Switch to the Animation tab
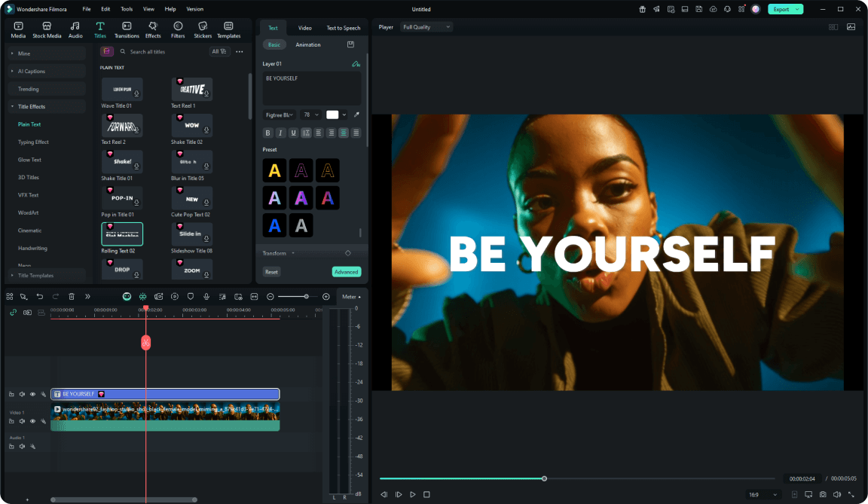This screenshot has height=504, width=868. 307,44
